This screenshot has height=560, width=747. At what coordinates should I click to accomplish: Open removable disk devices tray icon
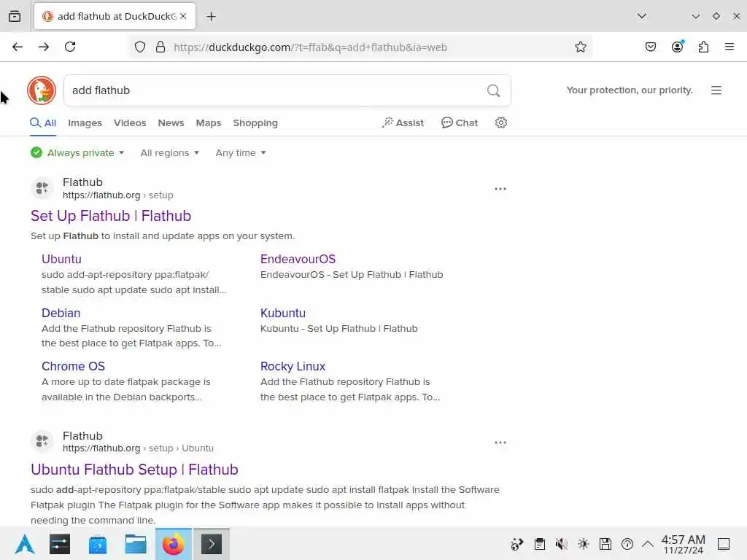click(x=605, y=544)
